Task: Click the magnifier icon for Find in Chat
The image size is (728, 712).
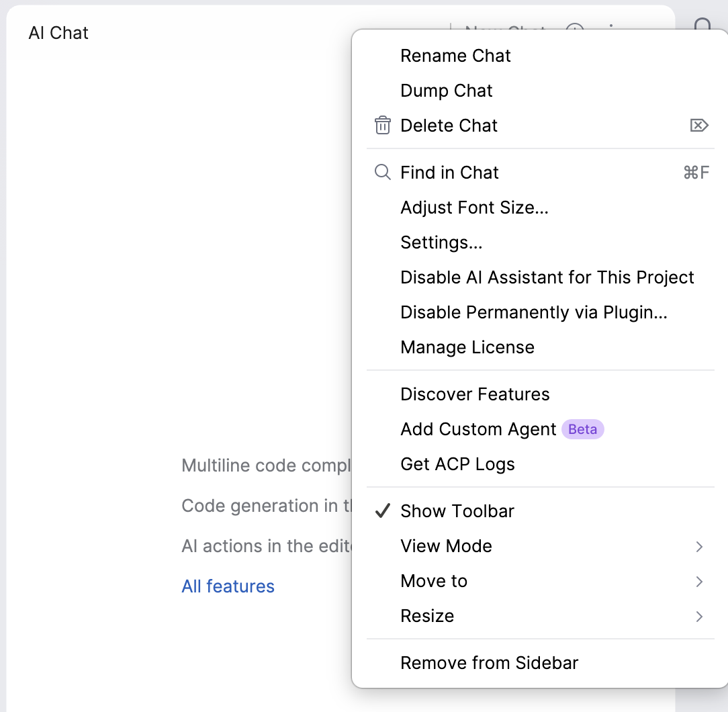Action: click(x=383, y=173)
